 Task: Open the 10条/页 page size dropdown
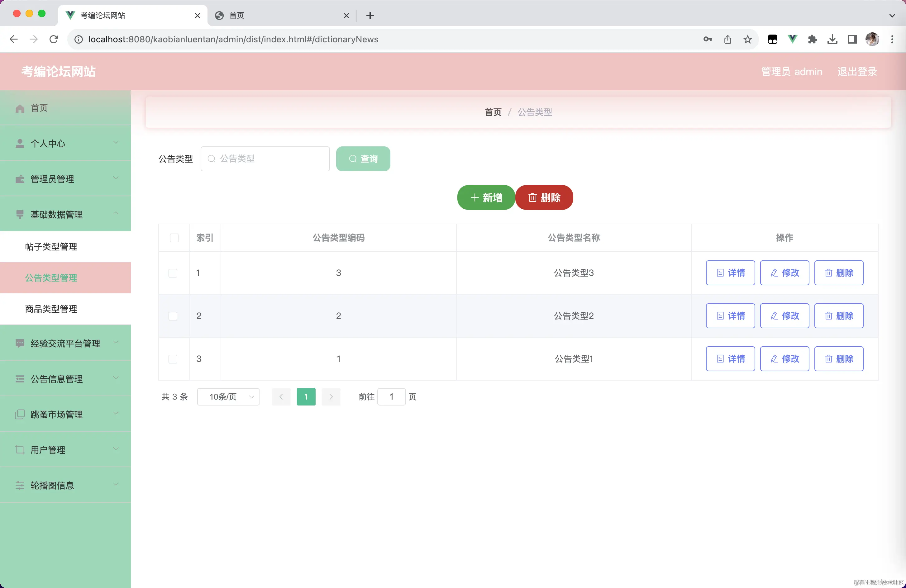(228, 396)
